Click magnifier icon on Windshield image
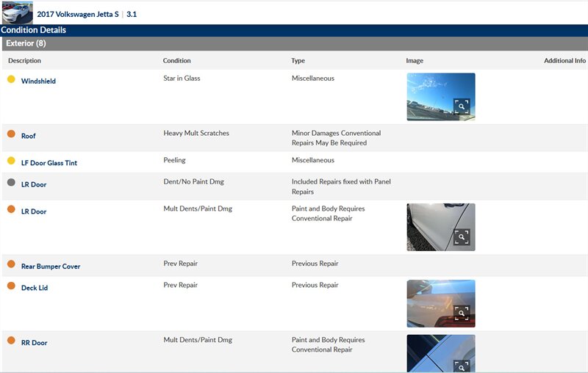588x373 pixels. pos(461,106)
